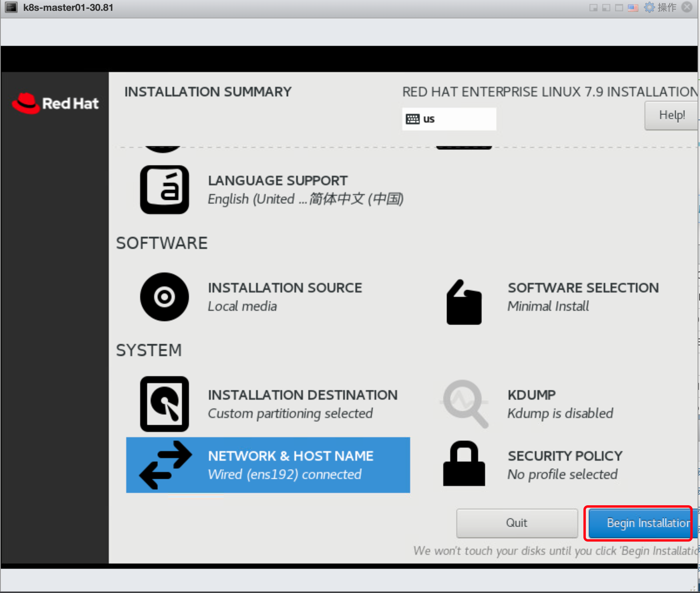Select the INSTALLATION SOURCE label
The width and height of the screenshot is (700, 593).
pyautogui.click(x=285, y=288)
